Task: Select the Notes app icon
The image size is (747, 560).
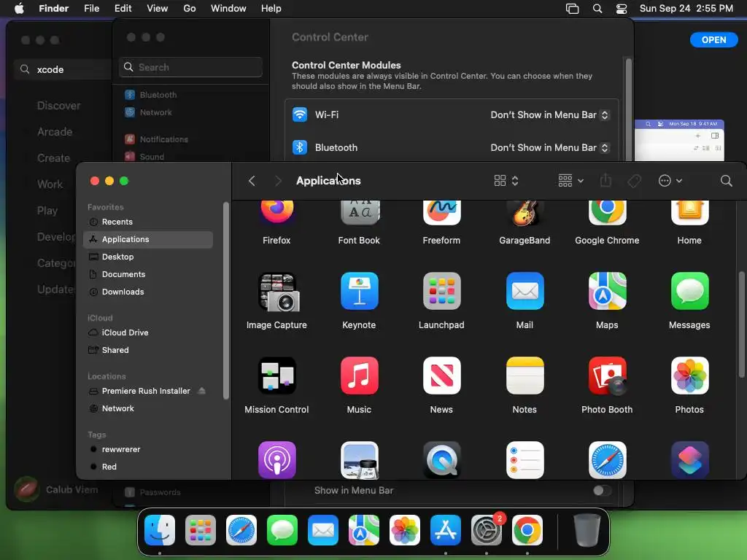Action: point(525,376)
